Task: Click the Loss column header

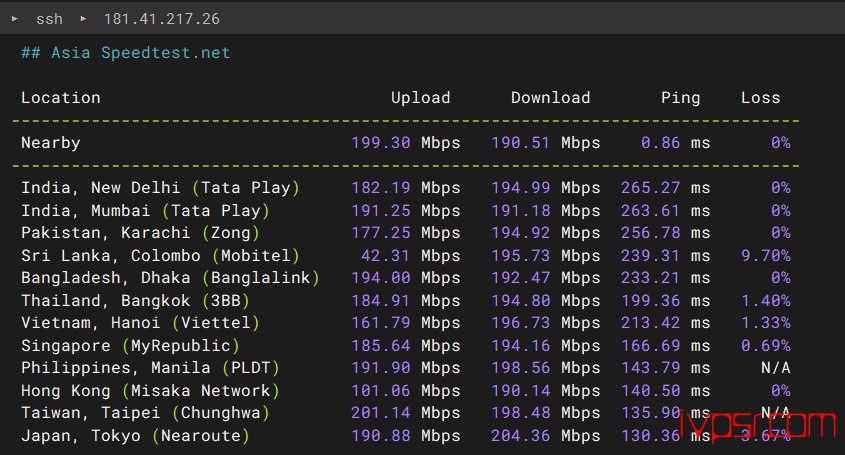Action: click(x=760, y=98)
